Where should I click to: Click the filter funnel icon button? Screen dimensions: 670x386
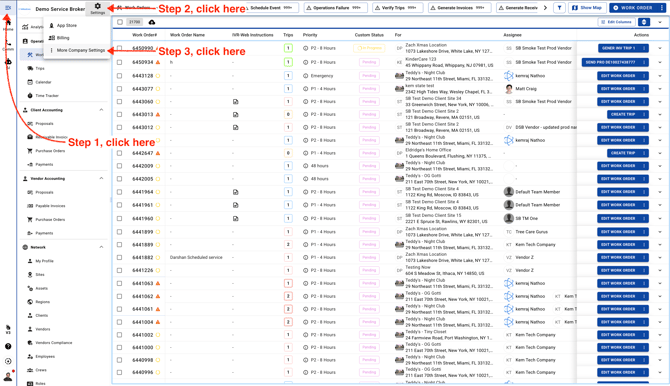point(559,8)
